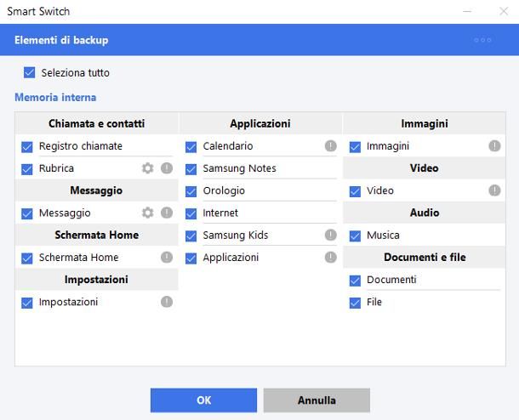Minimize the Smart Switch window

(467, 11)
